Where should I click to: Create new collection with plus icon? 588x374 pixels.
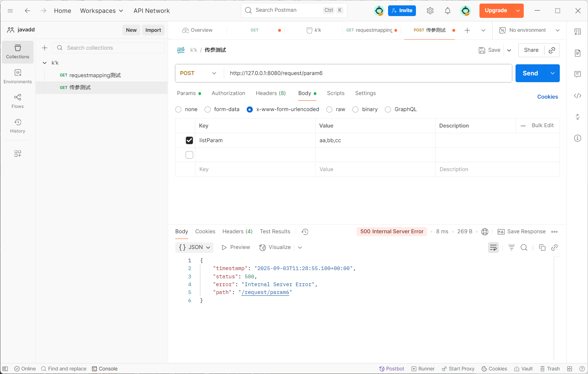45,48
